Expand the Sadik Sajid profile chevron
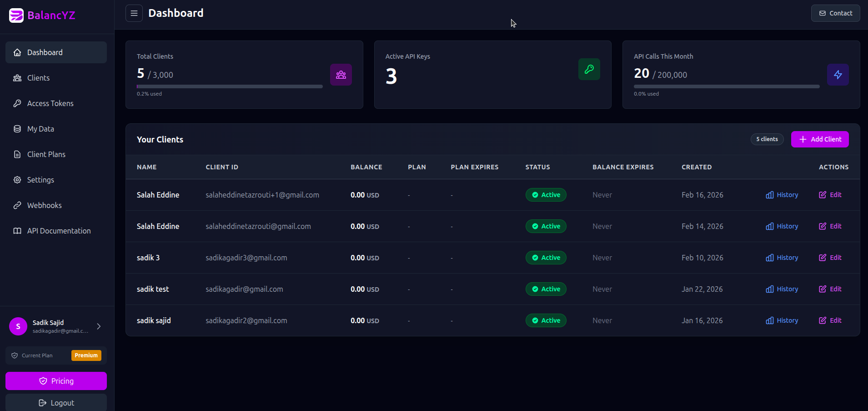The width and height of the screenshot is (868, 411). point(99,326)
